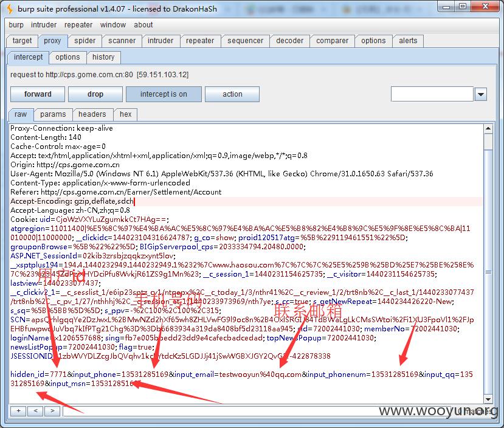Open the intruder tool tab
This screenshot has width=504, height=428.
161,41
